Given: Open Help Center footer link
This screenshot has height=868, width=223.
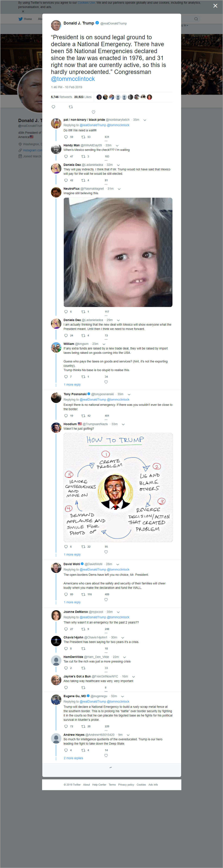Looking at the screenshot, I should point(99,785).
